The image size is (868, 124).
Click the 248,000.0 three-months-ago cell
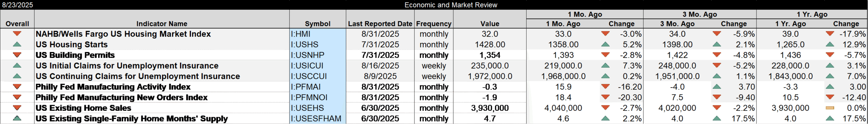click(x=677, y=66)
